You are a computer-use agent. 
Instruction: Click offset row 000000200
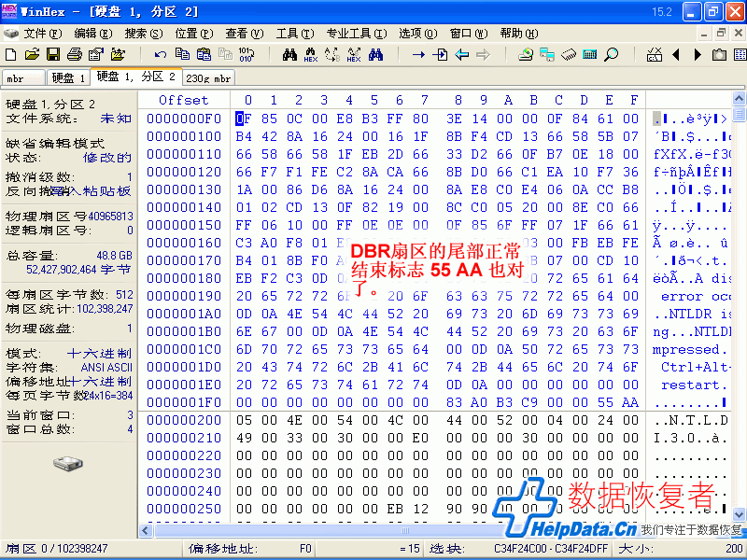tap(184, 421)
